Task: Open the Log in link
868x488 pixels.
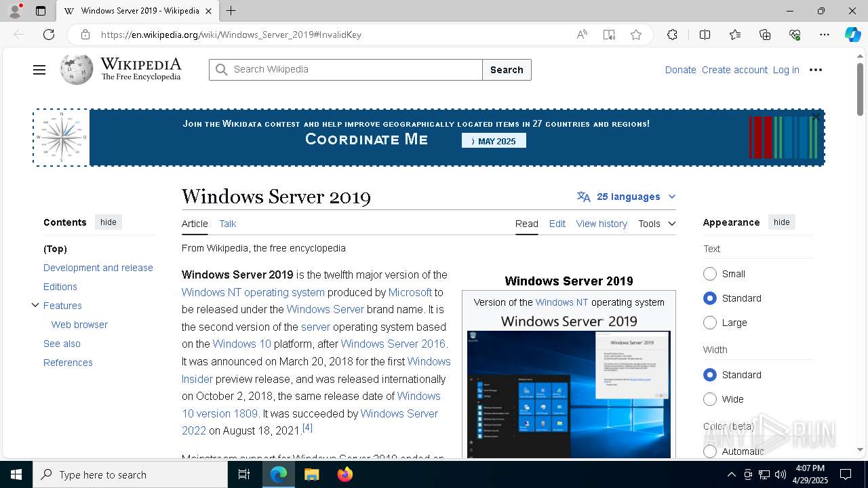Action: coord(786,70)
